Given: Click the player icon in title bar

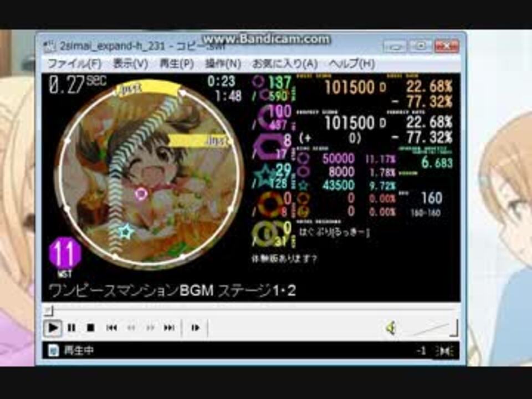Looking at the screenshot, I should pos(50,47).
